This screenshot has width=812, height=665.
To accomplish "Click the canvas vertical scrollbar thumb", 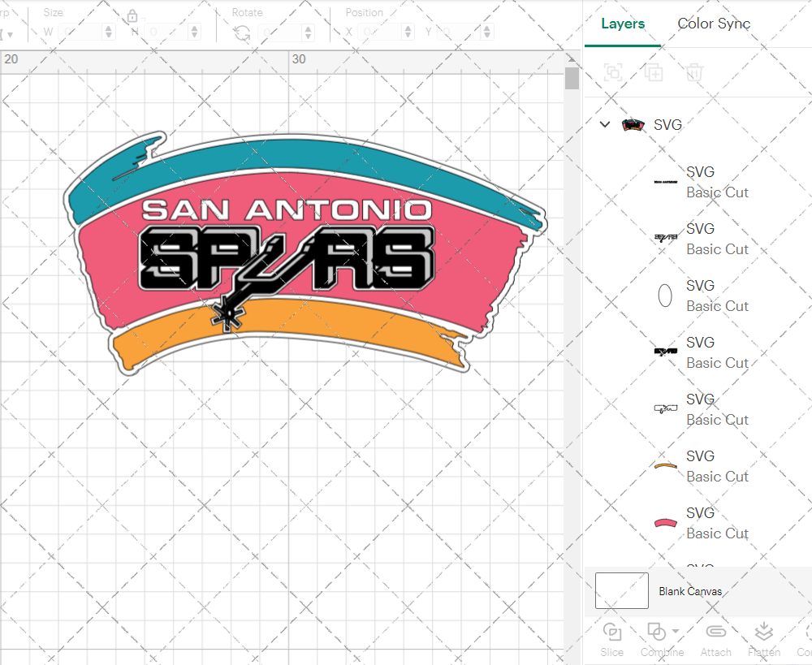I will pos(572,78).
